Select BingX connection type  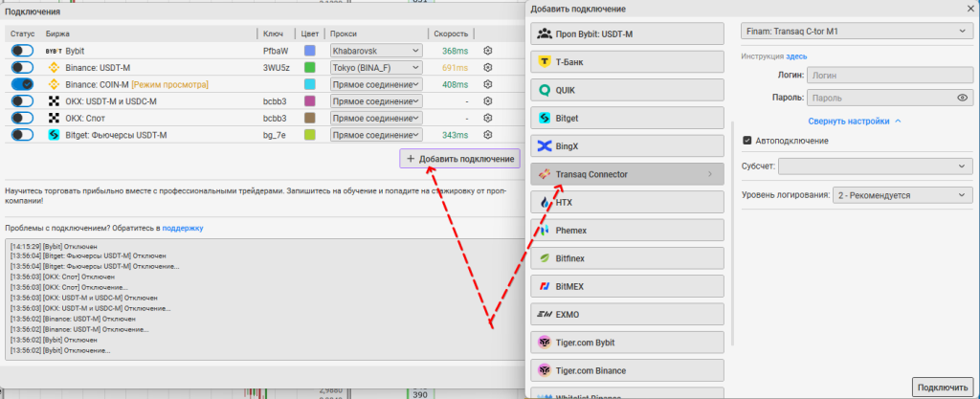click(627, 146)
